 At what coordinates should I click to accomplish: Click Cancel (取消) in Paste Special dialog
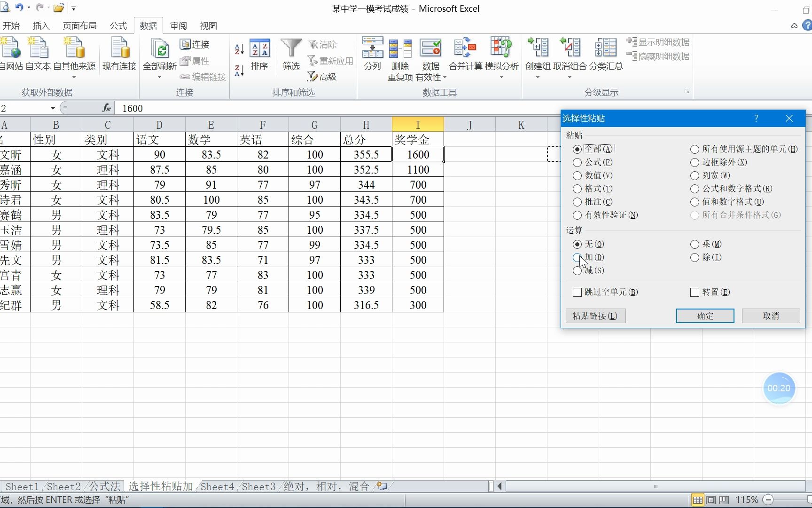(x=771, y=316)
